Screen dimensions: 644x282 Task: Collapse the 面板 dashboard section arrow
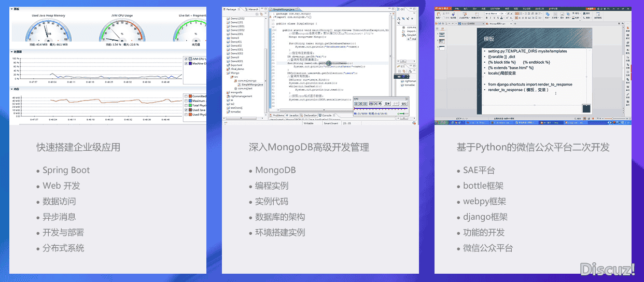[11, 9]
